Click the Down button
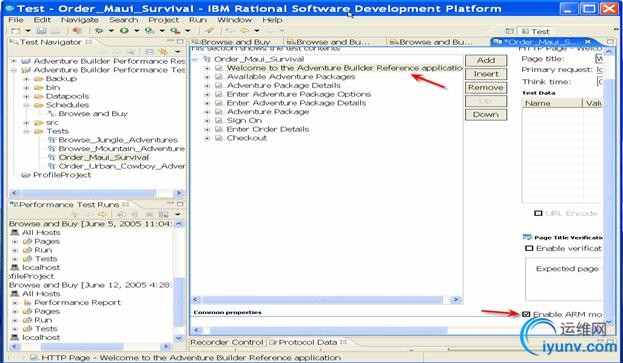This screenshot has width=623, height=363. 486,114
